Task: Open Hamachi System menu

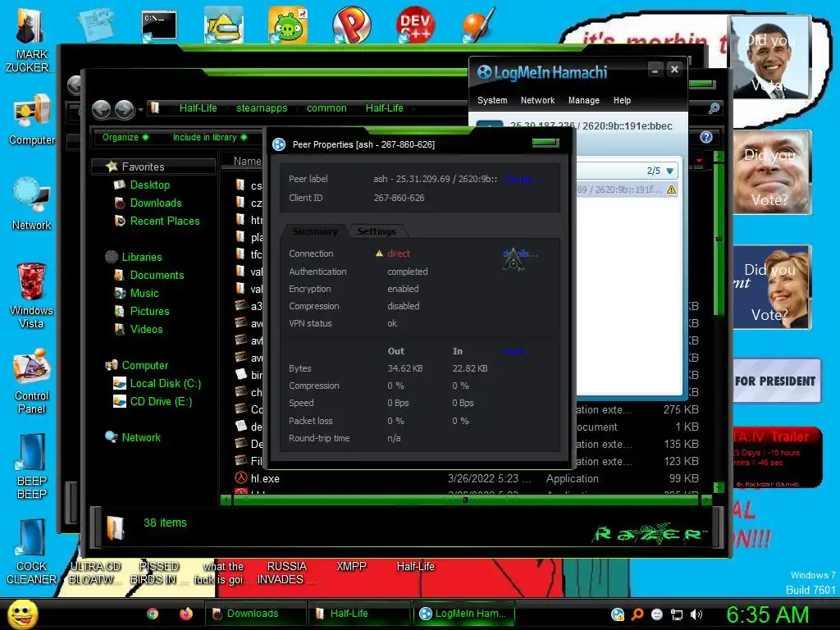Action: (x=492, y=100)
